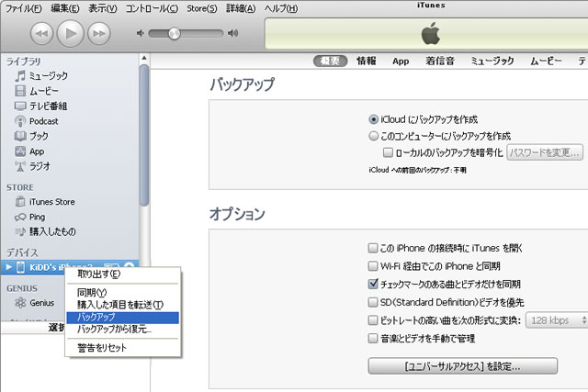Click the eject icon beside KiDD's iPhone
Image resolution: width=588 pixels, height=392 pixels.
[129, 265]
